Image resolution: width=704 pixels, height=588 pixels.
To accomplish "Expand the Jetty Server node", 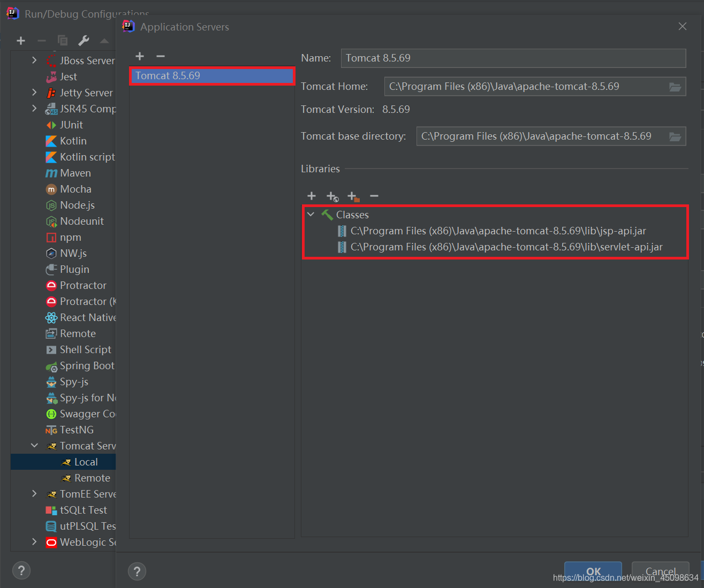I will (x=34, y=93).
